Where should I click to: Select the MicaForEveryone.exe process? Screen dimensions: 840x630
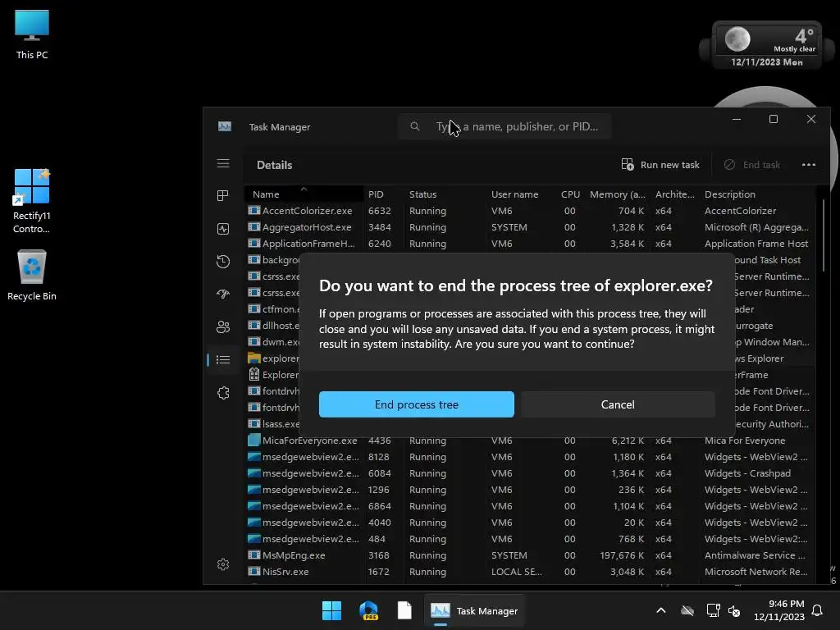[531, 441]
